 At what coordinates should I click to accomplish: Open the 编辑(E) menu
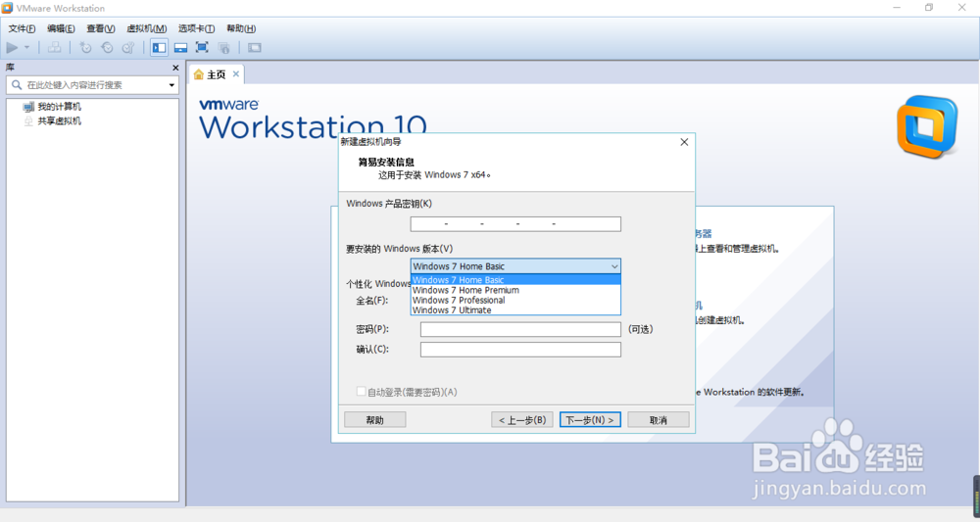61,28
